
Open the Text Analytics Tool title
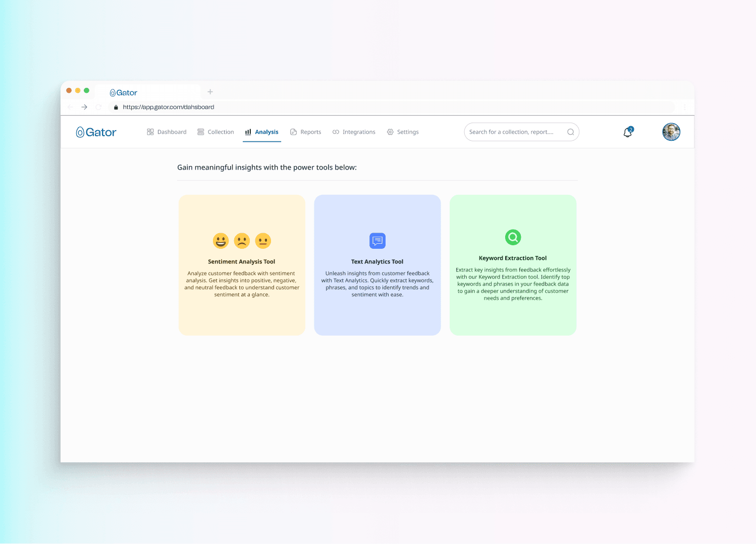tap(377, 261)
